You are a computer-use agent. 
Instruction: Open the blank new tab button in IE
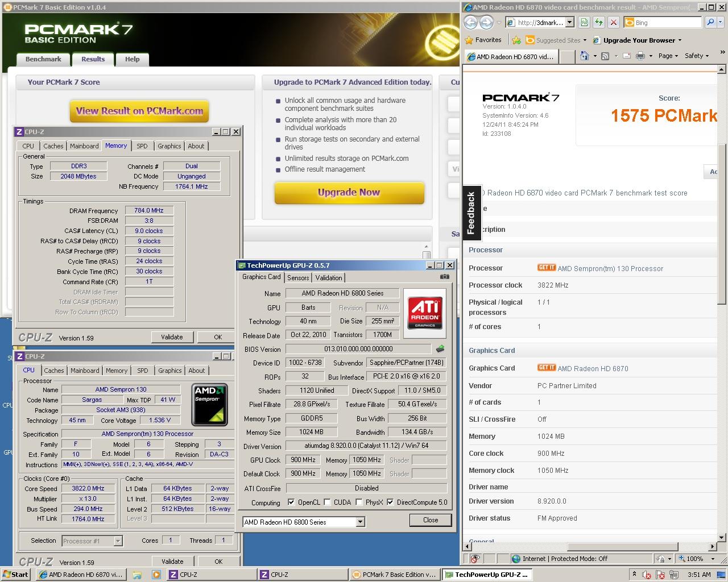click(567, 56)
